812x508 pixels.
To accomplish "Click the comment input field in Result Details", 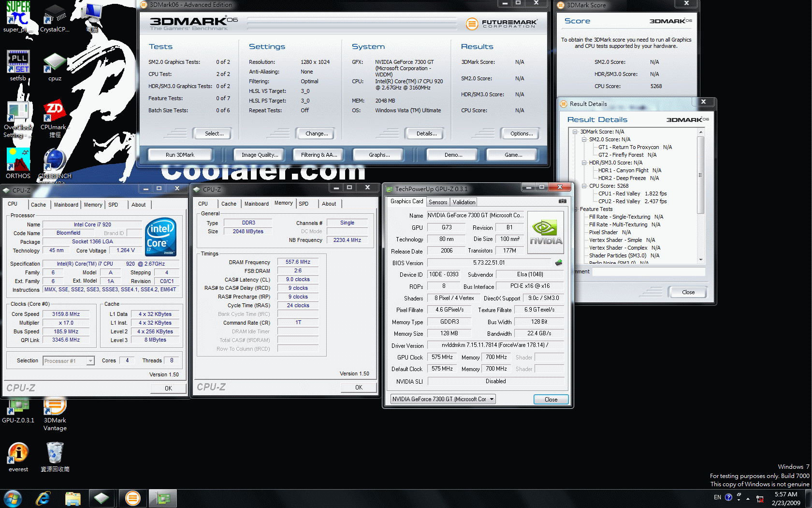I will click(x=649, y=271).
